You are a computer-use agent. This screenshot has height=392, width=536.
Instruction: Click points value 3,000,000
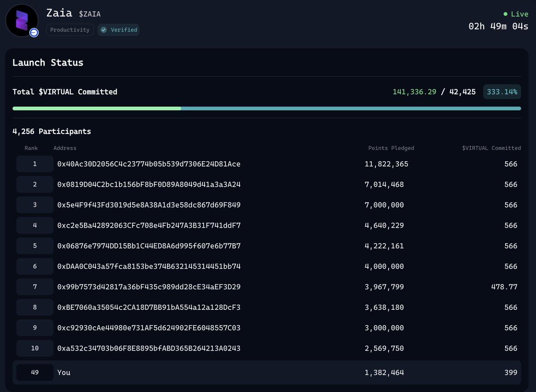[384, 328]
